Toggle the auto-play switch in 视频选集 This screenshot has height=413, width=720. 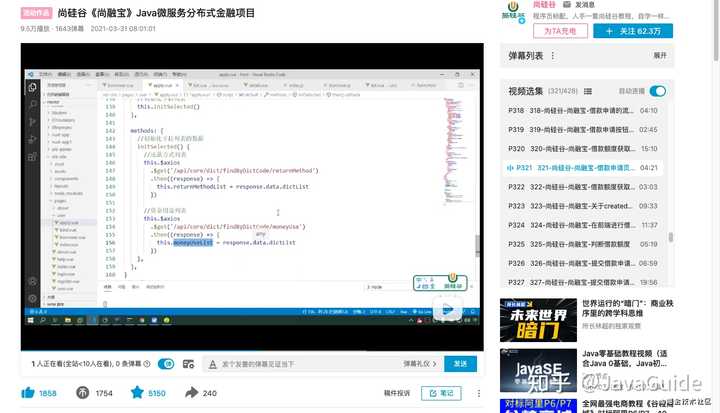[658, 91]
